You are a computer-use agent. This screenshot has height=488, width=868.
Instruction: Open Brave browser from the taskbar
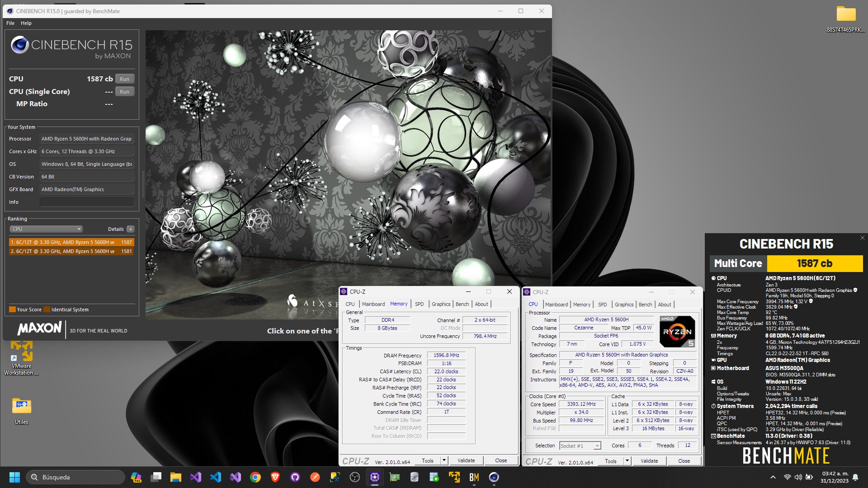(x=275, y=477)
